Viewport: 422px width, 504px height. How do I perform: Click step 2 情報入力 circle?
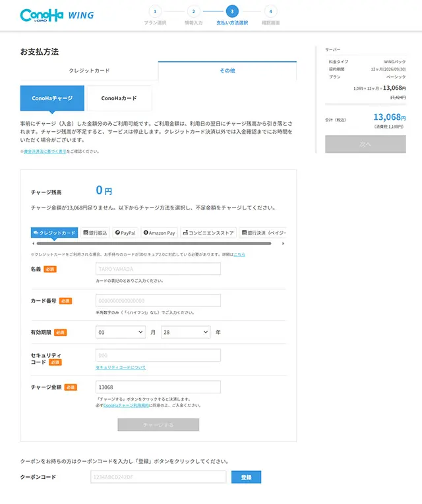pyautogui.click(x=193, y=11)
